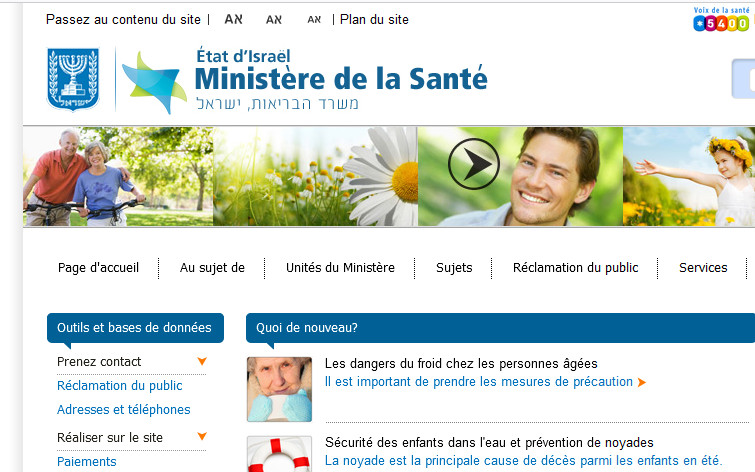Click the État d'Israël text
This screenshot has height=472, width=755.
point(243,56)
